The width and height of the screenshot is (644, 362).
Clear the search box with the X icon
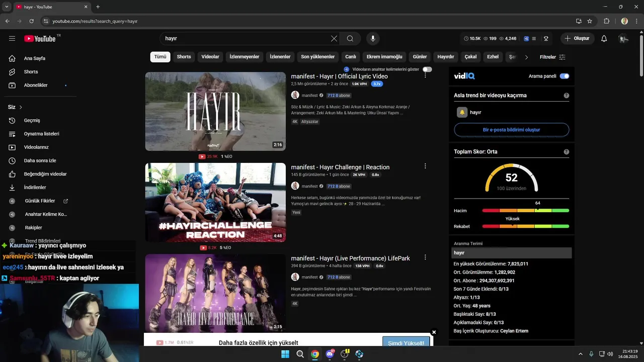(x=334, y=38)
